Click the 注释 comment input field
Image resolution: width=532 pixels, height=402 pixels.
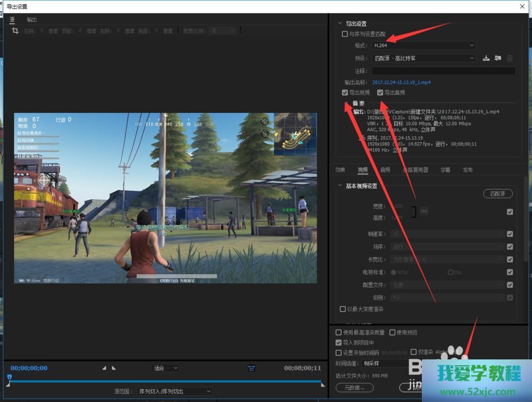click(x=443, y=71)
